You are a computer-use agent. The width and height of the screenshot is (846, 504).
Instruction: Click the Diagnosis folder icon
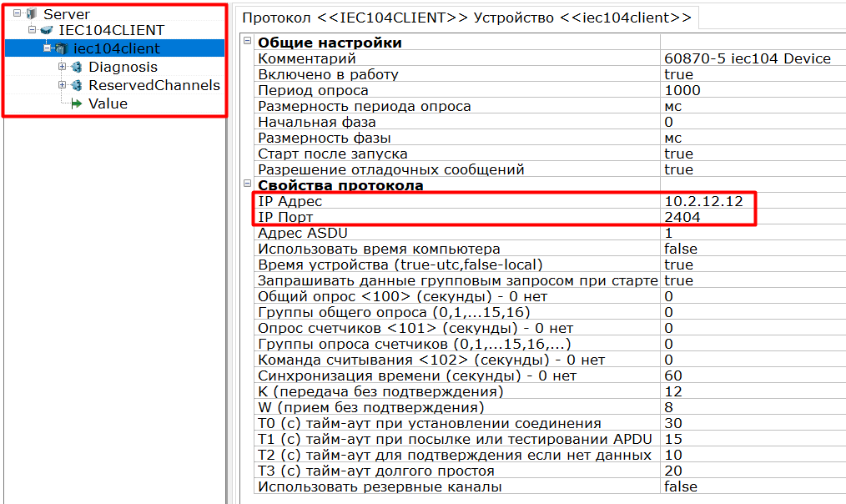coord(77,67)
